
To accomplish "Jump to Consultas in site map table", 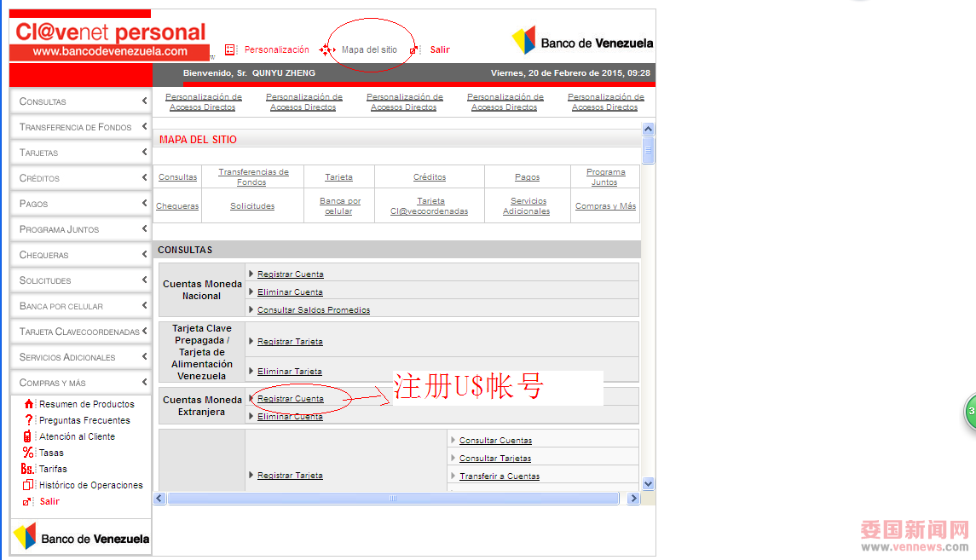I will [x=177, y=177].
